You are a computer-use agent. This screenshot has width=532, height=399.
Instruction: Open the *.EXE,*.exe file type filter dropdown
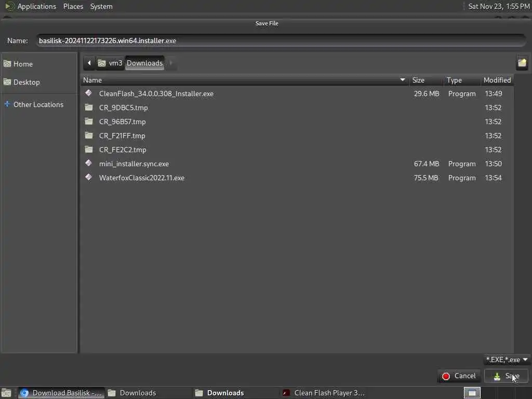507,360
